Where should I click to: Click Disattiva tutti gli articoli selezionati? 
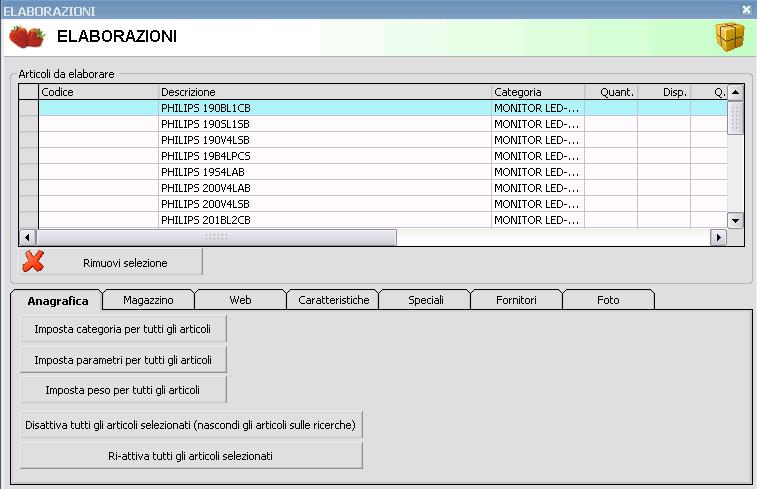[x=191, y=425]
